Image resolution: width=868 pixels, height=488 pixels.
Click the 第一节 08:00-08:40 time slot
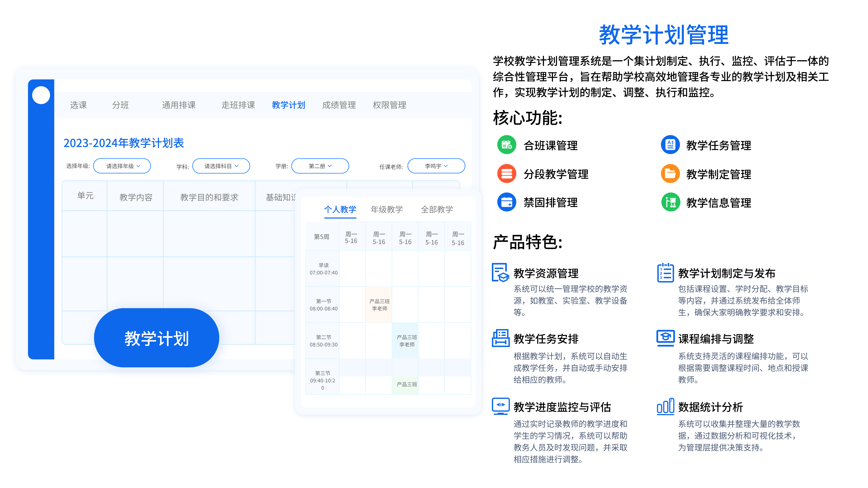click(323, 305)
